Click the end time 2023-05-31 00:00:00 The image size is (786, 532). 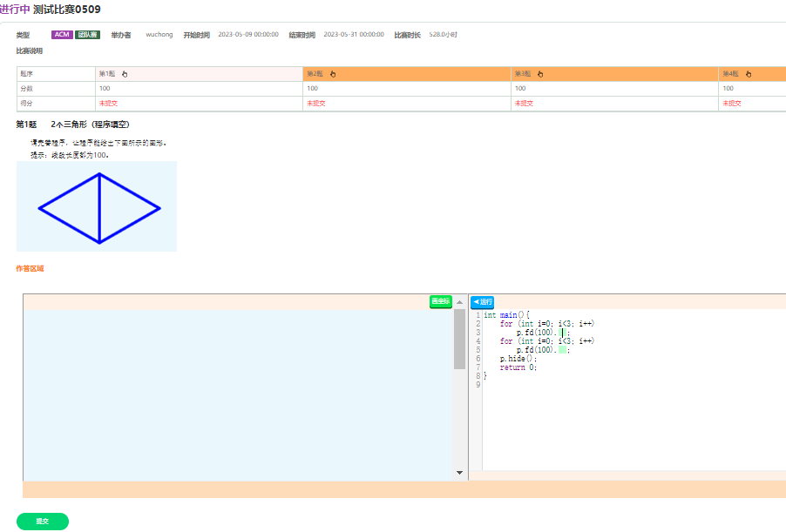pos(354,35)
